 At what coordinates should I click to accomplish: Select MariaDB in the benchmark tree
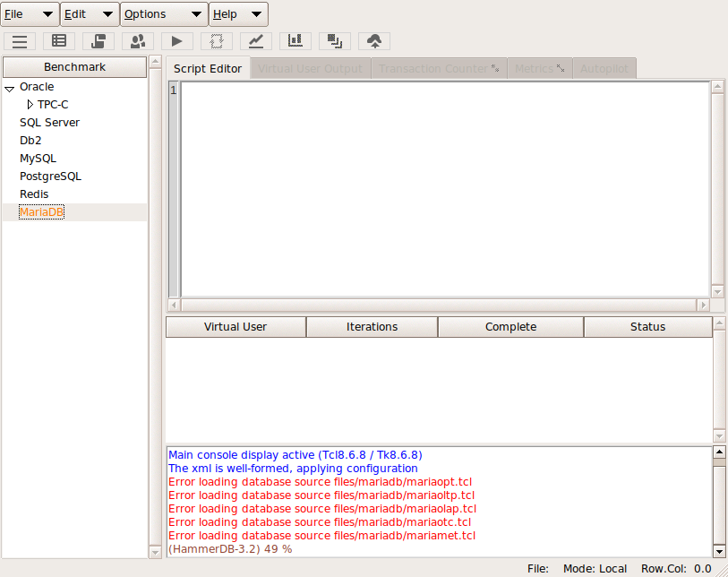pyautogui.click(x=41, y=212)
